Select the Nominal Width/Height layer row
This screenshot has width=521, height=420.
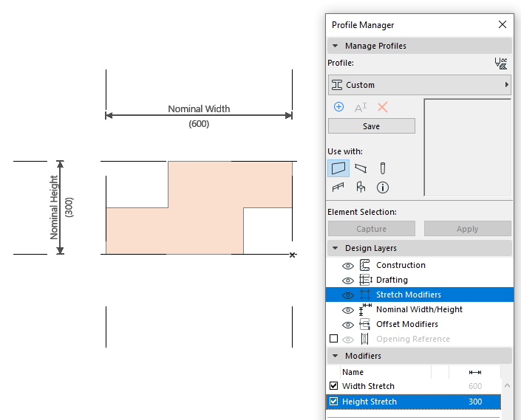pos(420,309)
